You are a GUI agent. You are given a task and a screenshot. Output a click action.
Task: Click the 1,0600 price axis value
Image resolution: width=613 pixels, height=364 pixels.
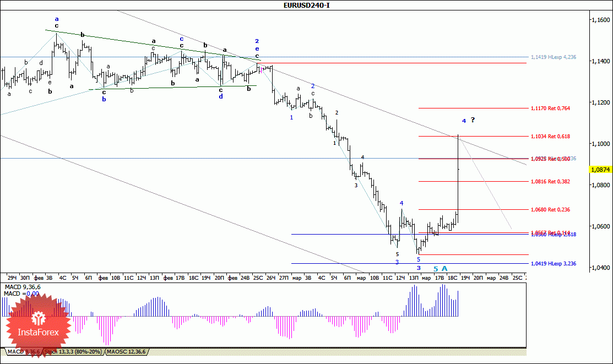[601, 227]
